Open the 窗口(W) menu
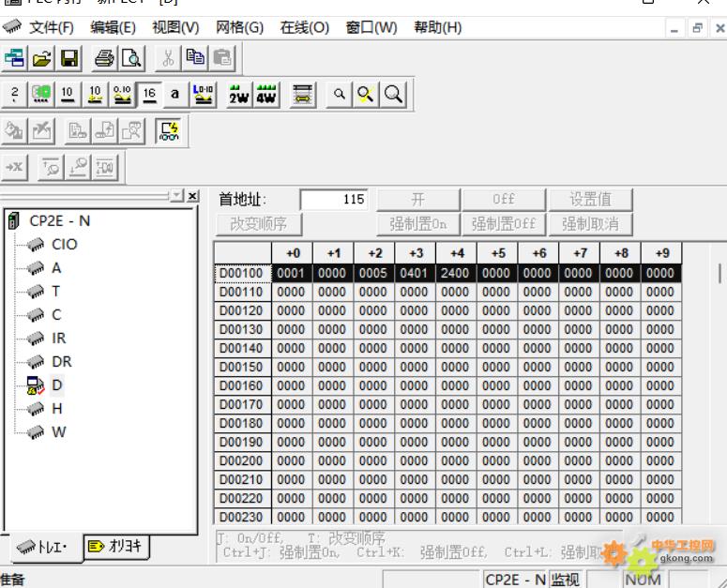727x588 pixels. point(371,28)
